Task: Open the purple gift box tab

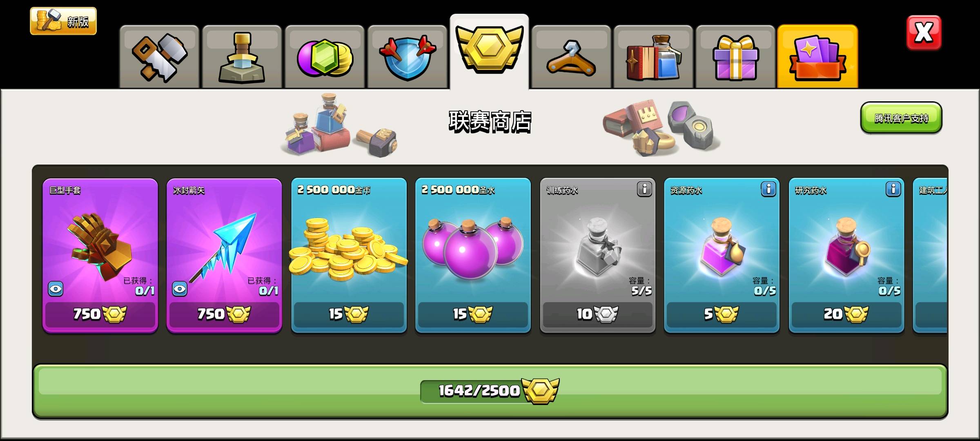Action: pyautogui.click(x=735, y=57)
